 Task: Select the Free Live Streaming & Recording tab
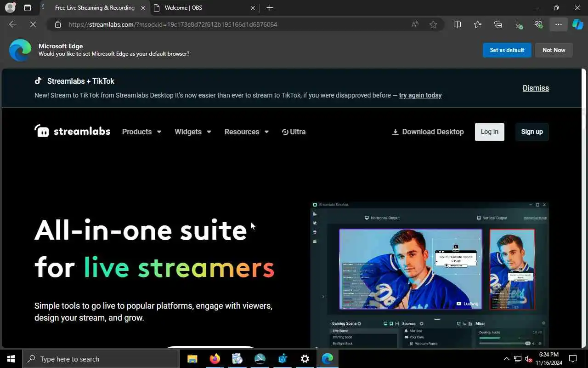click(x=94, y=8)
